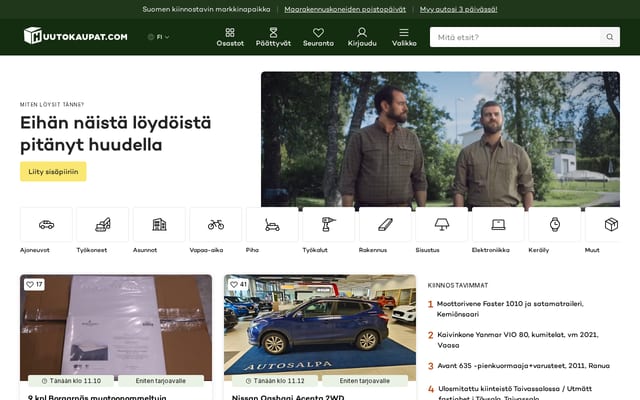Open 'Moottorivene Faster 1010' listing link

510,309
